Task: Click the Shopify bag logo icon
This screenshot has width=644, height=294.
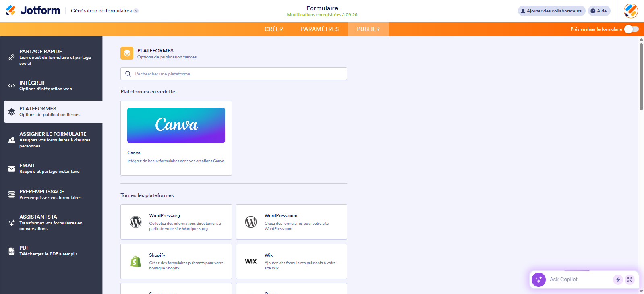Action: (136, 261)
